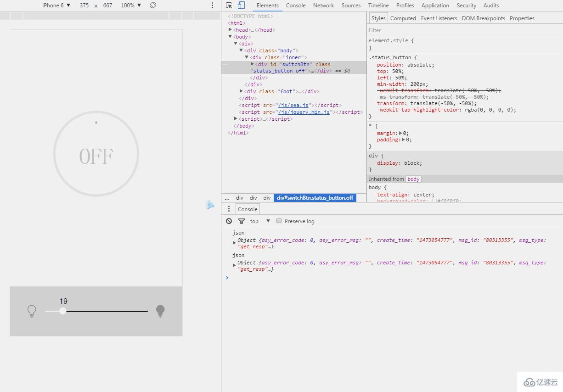Viewport: 563px width, 392px height.
Task: Click the round OFF switch button
Action: [x=96, y=154]
